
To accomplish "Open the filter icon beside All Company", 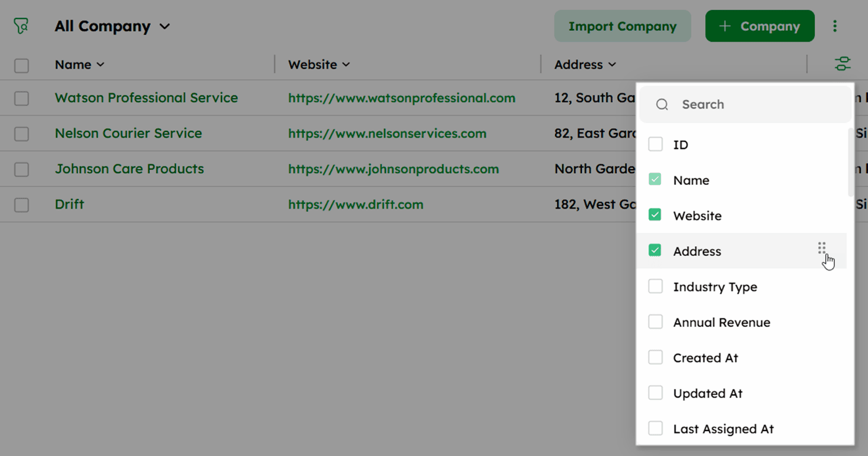I will point(21,26).
